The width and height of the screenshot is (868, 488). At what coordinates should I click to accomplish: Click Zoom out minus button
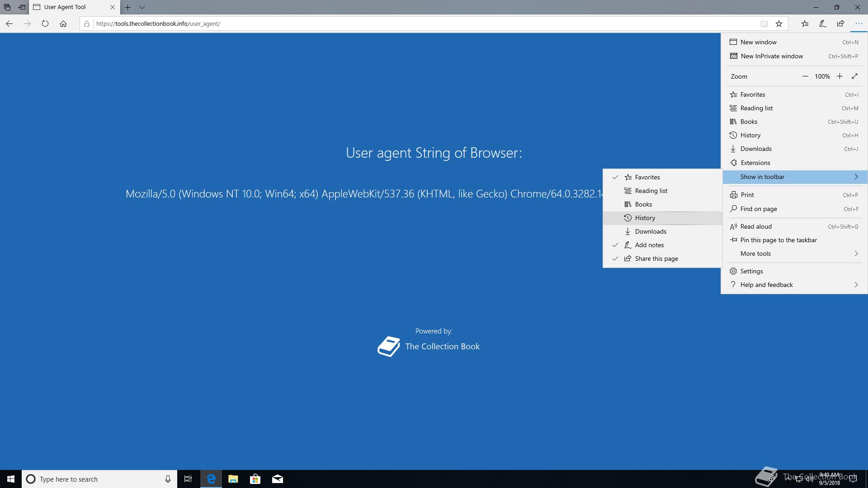pos(805,76)
